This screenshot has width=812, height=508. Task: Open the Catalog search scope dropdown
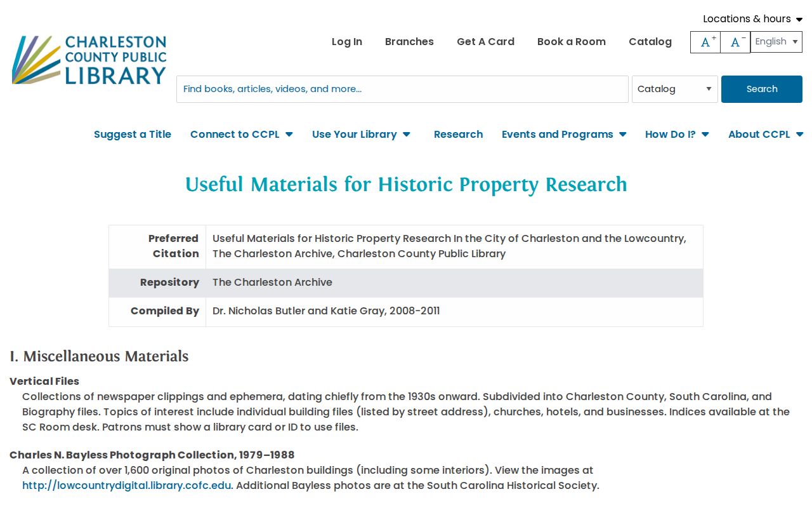(x=675, y=89)
